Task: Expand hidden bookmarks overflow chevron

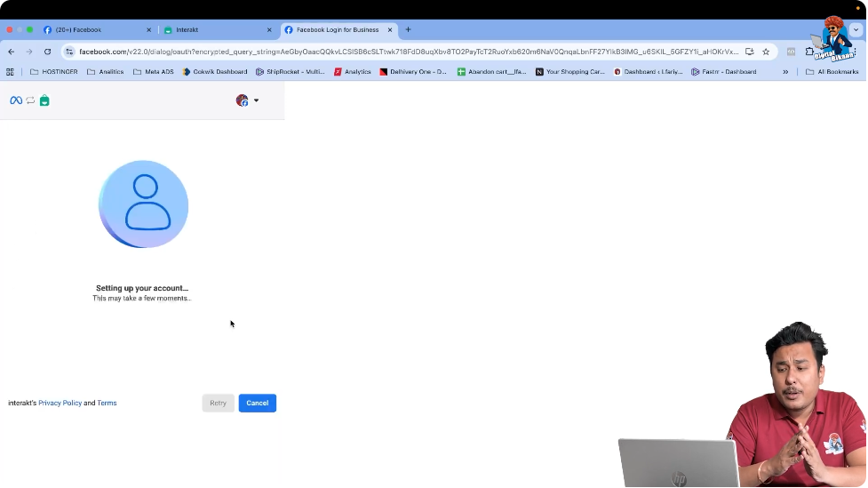Action: tap(785, 71)
